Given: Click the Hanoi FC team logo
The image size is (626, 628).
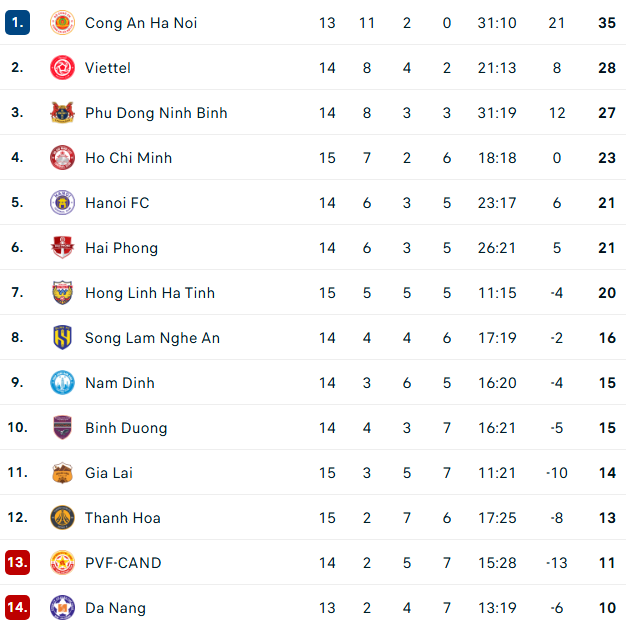Looking at the screenshot, I should pyautogui.click(x=62, y=203).
